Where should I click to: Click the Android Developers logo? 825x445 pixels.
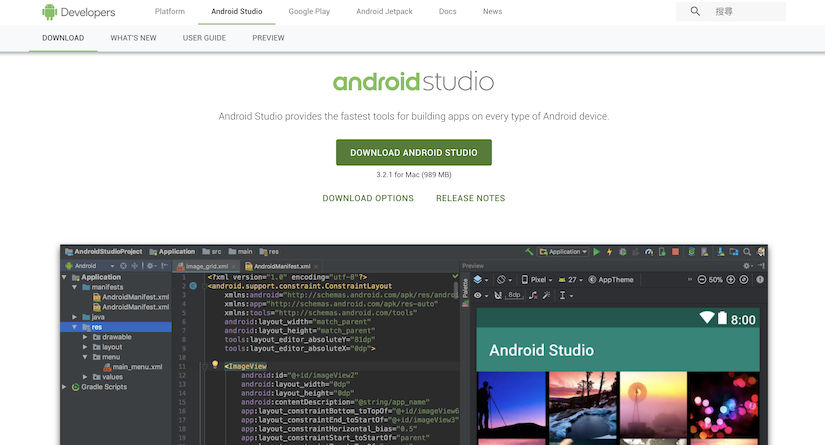tap(78, 12)
